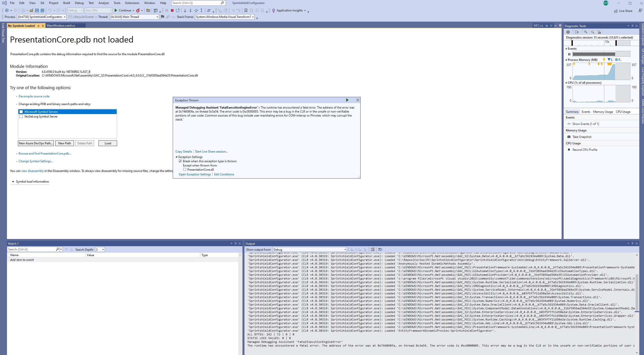The height and width of the screenshot is (355, 644).
Task: Toggle bookmark icon in toolbar
Action: coord(246,10)
